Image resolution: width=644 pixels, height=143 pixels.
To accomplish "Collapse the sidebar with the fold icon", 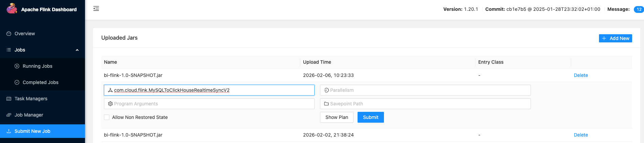I will tap(96, 8).
